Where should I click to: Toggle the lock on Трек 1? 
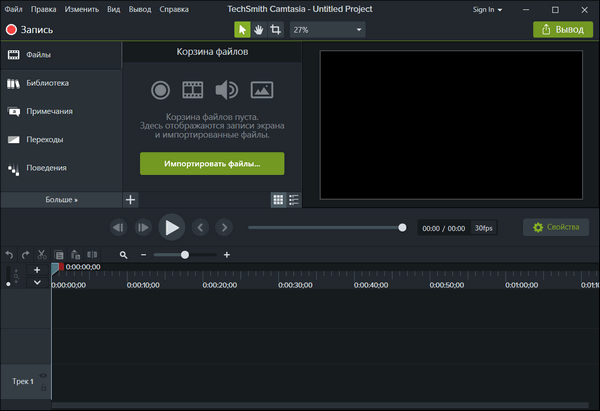pyautogui.click(x=43, y=387)
